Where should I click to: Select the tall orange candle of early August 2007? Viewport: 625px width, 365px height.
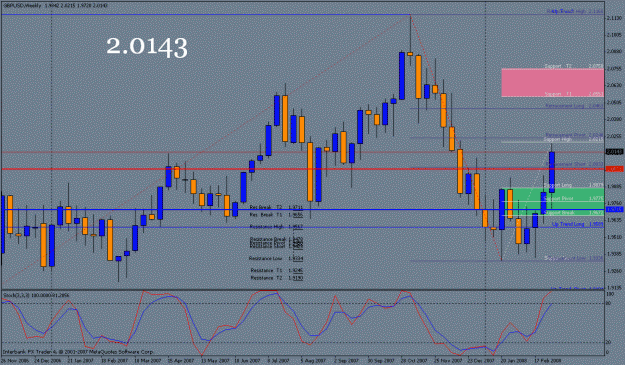(x=310, y=172)
